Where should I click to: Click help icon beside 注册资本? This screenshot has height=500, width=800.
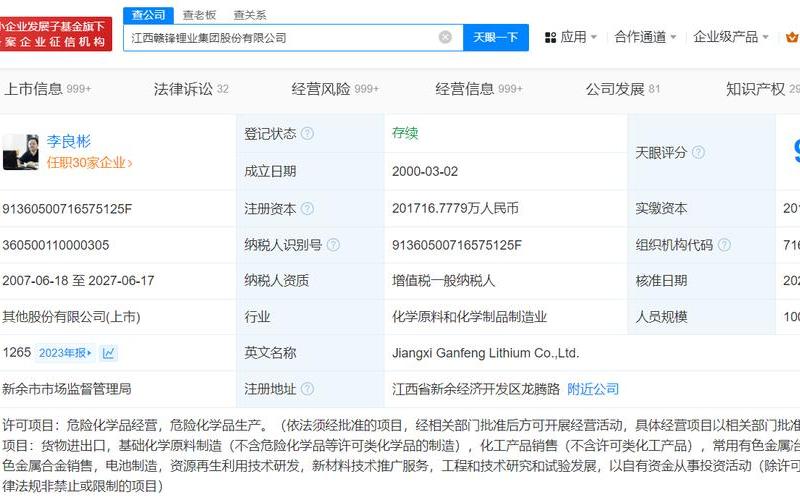[x=307, y=208]
